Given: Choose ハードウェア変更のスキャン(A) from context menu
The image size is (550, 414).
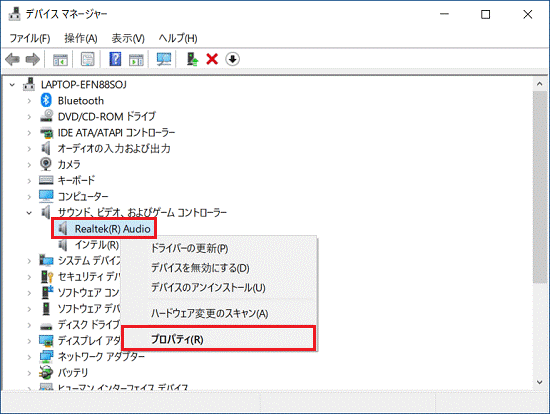Looking at the screenshot, I should [219, 313].
